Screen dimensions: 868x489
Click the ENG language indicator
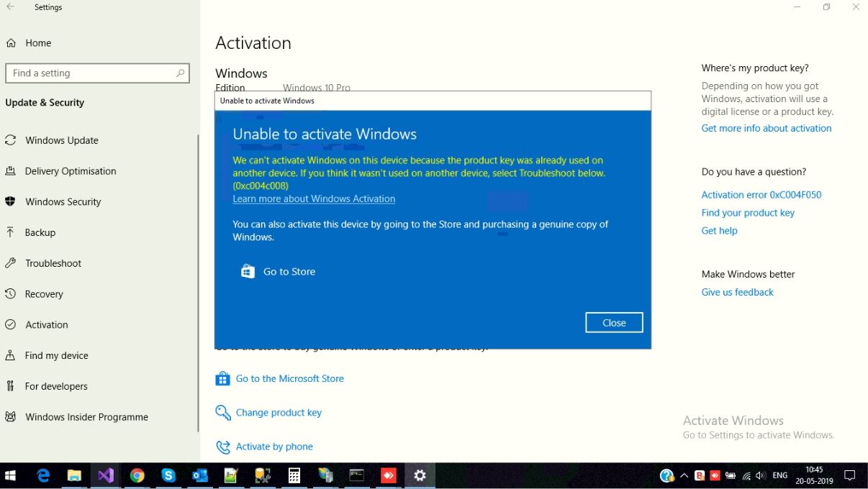click(x=779, y=476)
